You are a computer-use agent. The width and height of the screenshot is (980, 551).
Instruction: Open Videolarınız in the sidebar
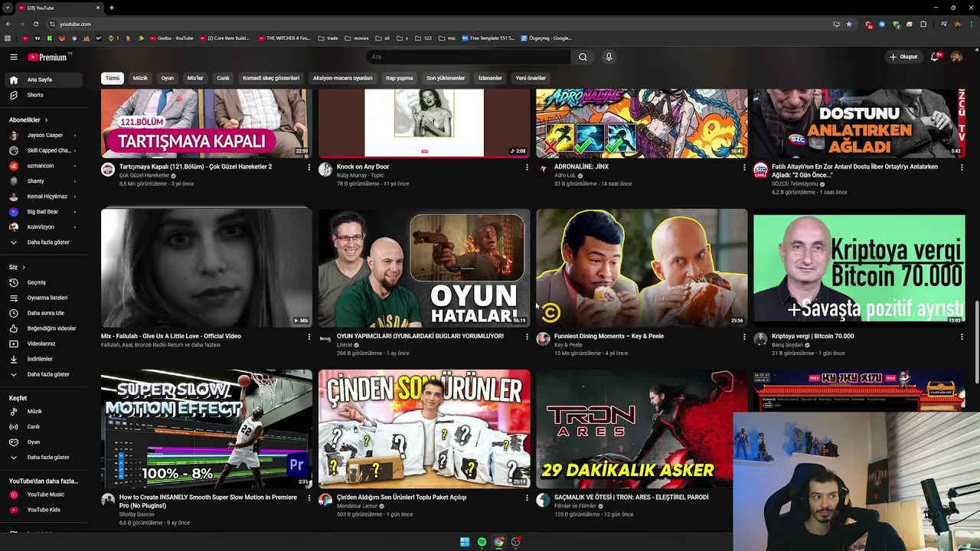point(43,344)
